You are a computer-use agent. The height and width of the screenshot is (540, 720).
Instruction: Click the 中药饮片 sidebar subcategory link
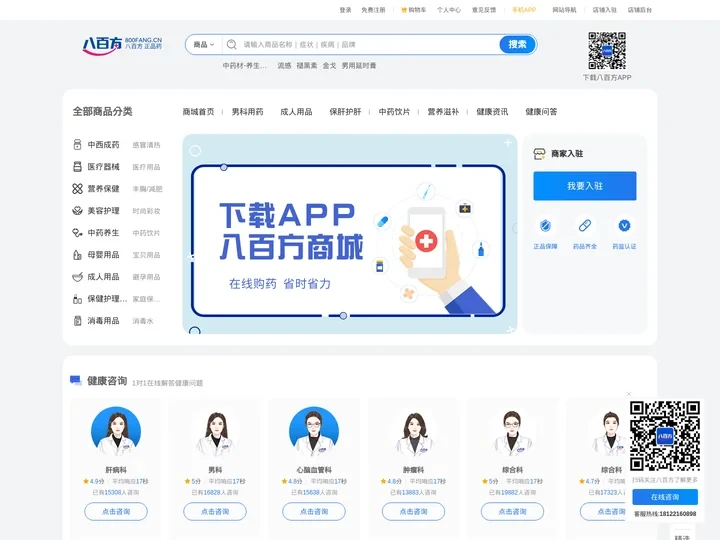[146, 233]
